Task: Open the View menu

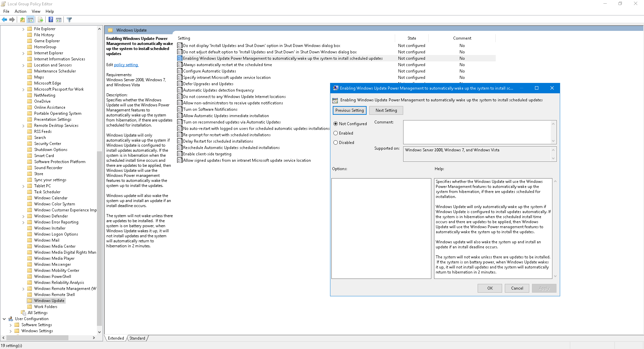Action: point(36,11)
